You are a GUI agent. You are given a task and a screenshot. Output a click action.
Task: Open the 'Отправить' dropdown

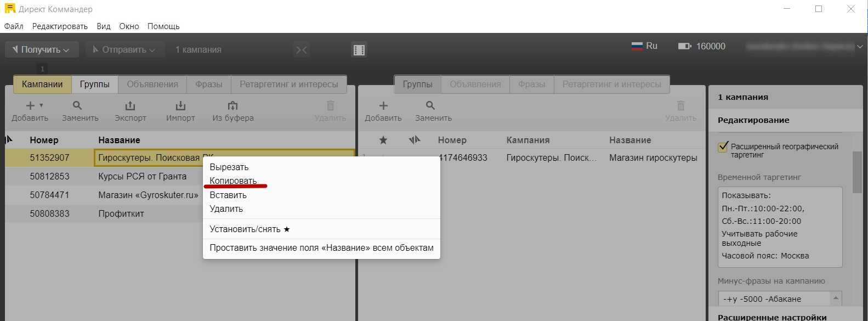point(124,50)
